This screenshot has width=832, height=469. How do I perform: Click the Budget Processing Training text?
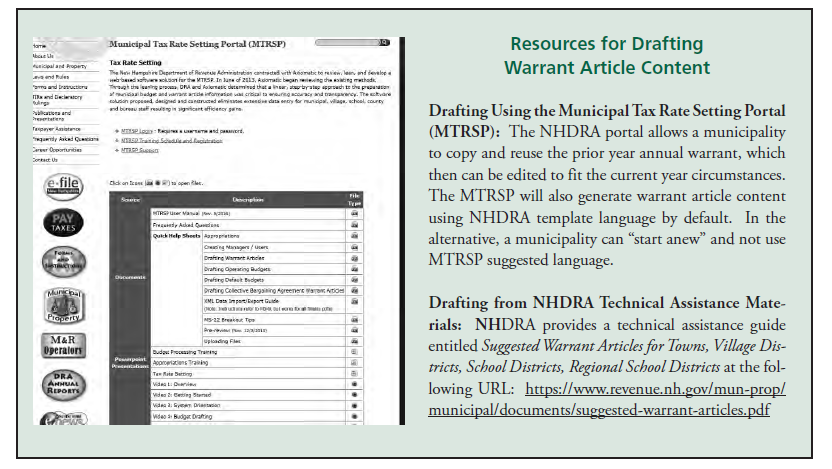tap(185, 352)
